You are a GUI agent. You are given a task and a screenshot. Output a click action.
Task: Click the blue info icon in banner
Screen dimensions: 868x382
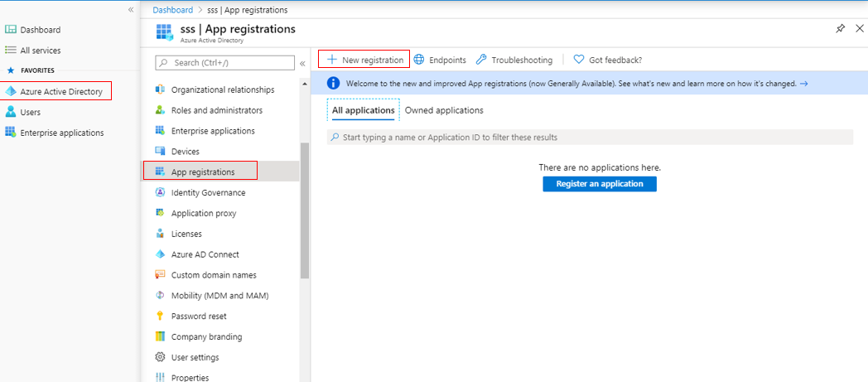tap(333, 84)
